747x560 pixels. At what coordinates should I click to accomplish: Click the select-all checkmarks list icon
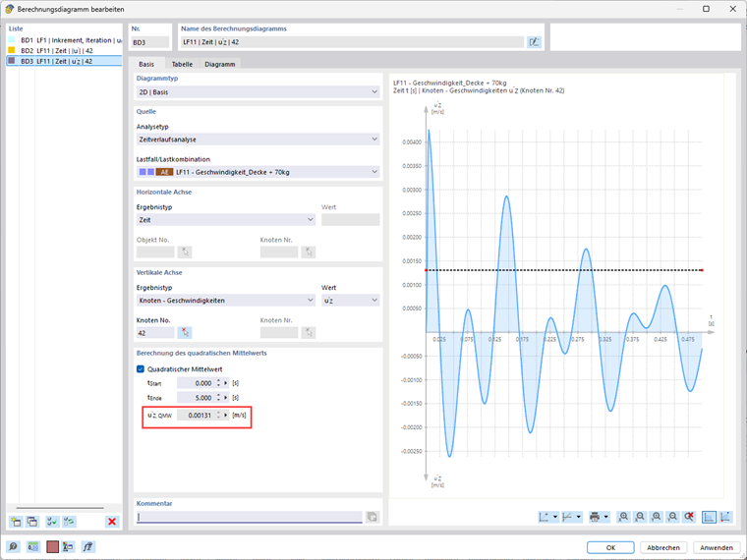(x=52, y=522)
